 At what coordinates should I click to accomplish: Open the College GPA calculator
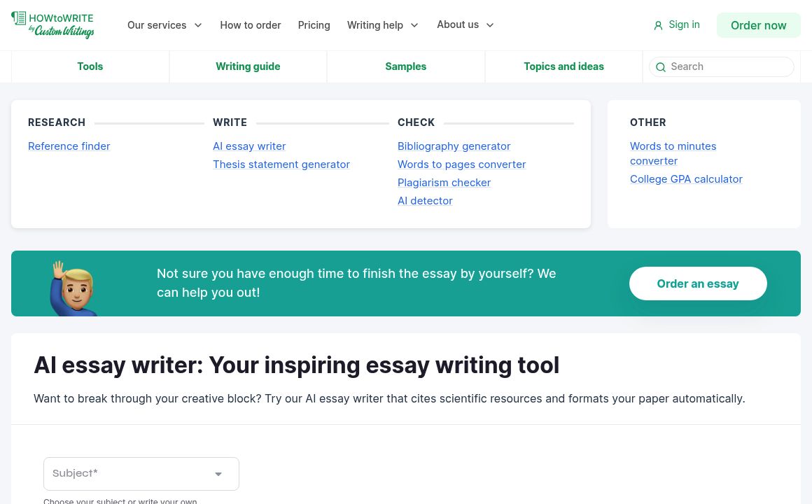coord(686,178)
